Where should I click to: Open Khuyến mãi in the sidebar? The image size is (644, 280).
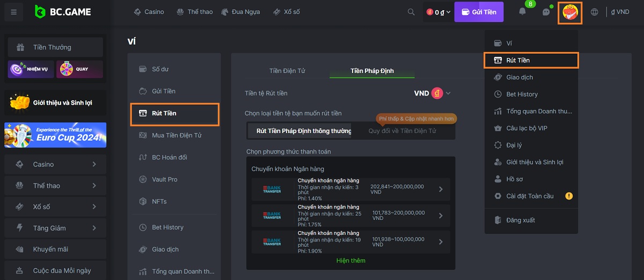[55, 249]
